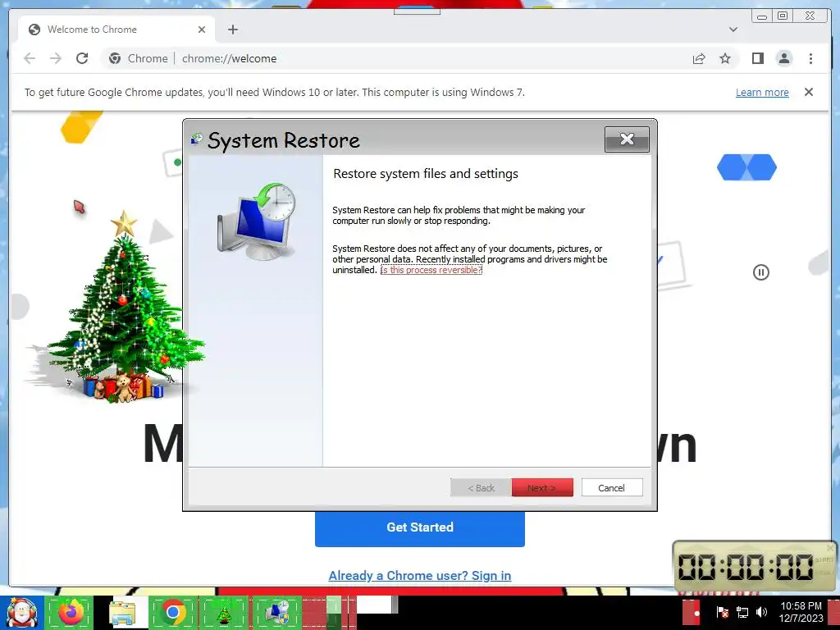Open 'Already a Chrome user? Sign in' link
This screenshot has height=630, width=840.
[419, 575]
